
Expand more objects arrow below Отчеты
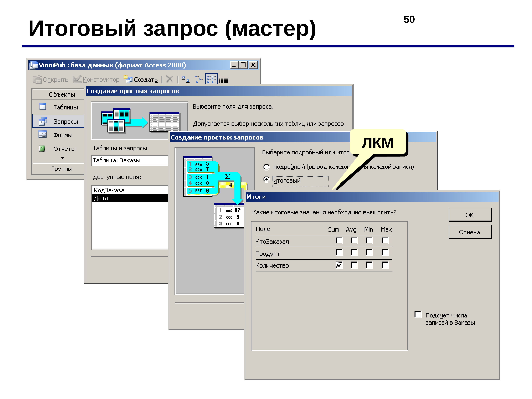62,158
